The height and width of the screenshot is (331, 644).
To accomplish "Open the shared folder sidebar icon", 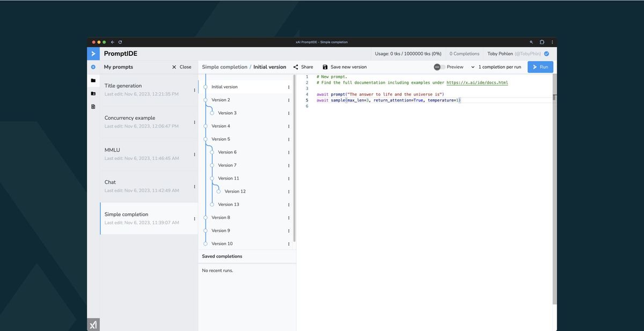I will pyautogui.click(x=93, y=93).
